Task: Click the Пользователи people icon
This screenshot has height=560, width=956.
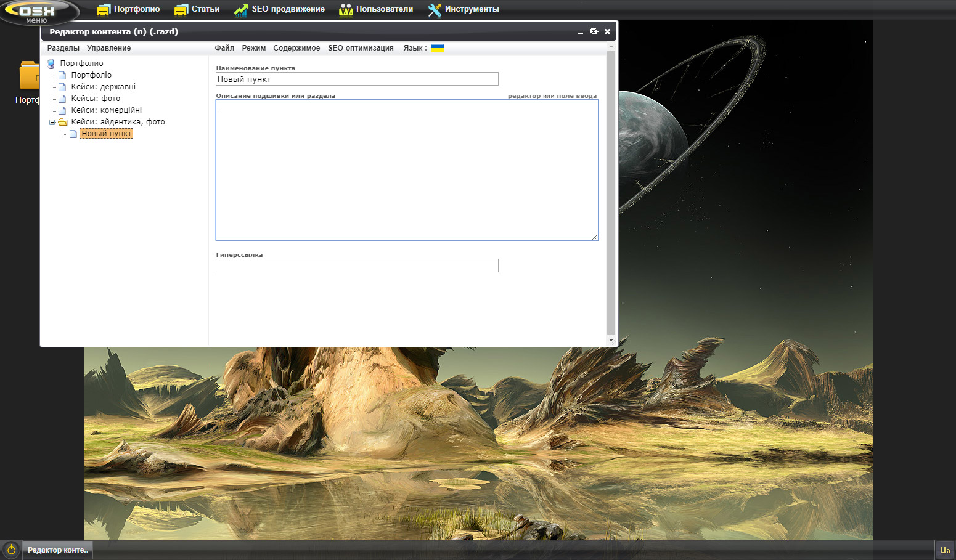Action: 346,10
